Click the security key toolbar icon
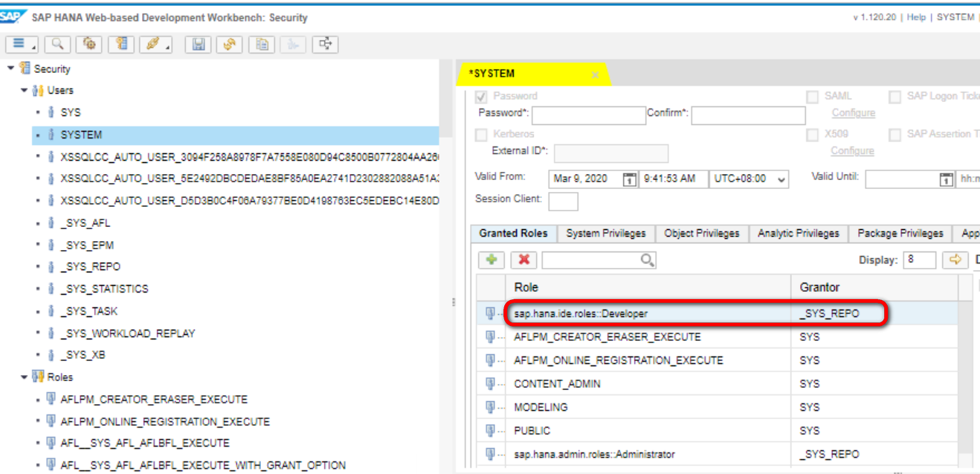The image size is (980, 474). point(120,44)
